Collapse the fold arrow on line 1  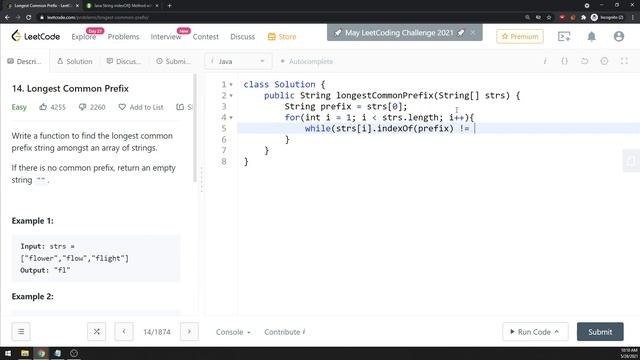coord(231,84)
